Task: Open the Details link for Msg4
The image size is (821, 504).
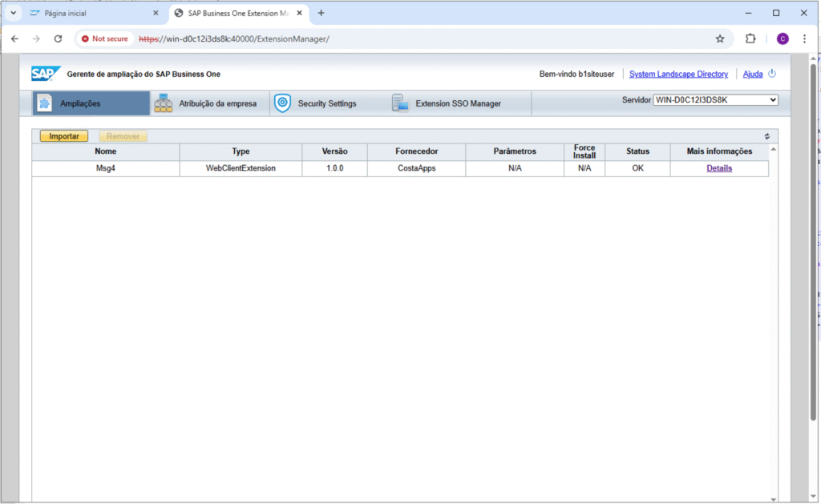Action: [719, 168]
